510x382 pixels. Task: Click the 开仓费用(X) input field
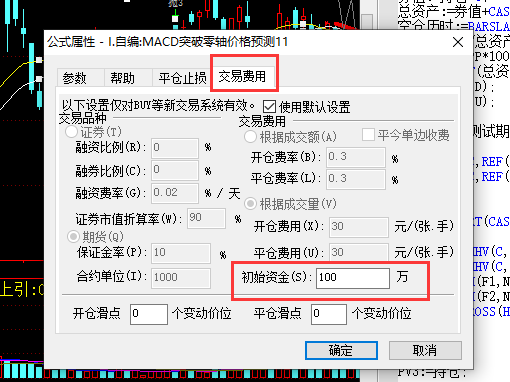[359, 227]
